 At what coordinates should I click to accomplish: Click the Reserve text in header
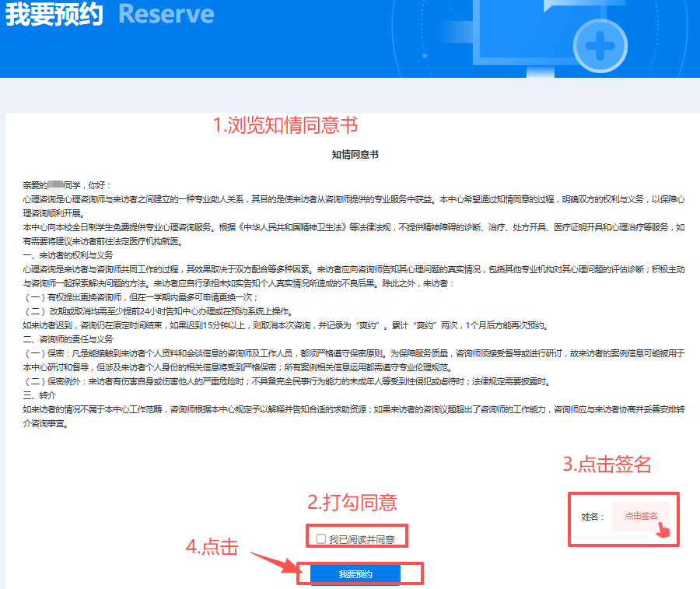166,15
